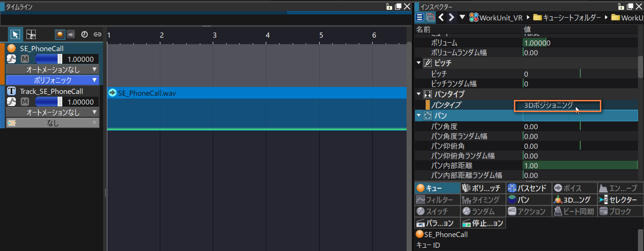This screenshot has width=644, height=251.
Task: Switch to the キュー tab
Action: [x=437, y=188]
